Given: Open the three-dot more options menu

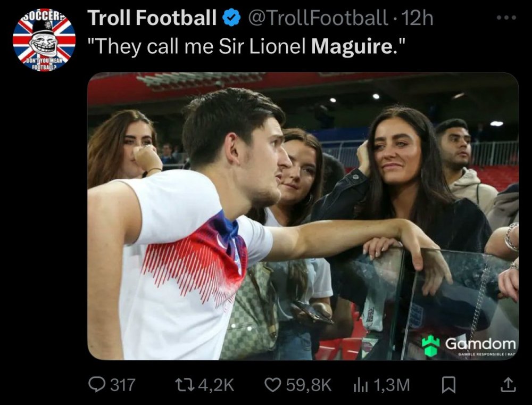Looking at the screenshot, I should pyautogui.click(x=506, y=18).
